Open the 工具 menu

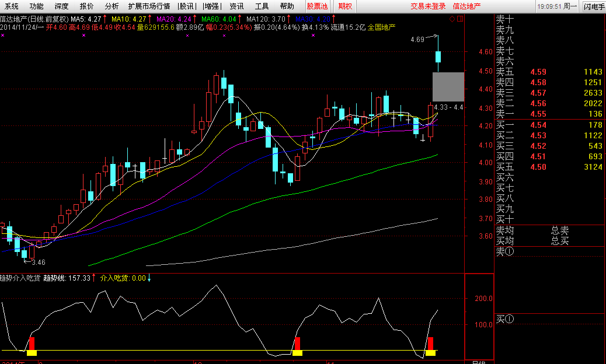point(262,6)
